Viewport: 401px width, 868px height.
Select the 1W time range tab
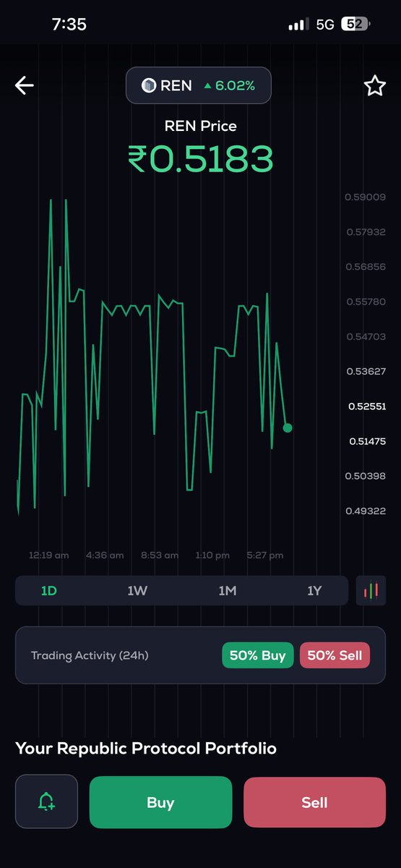pos(137,591)
